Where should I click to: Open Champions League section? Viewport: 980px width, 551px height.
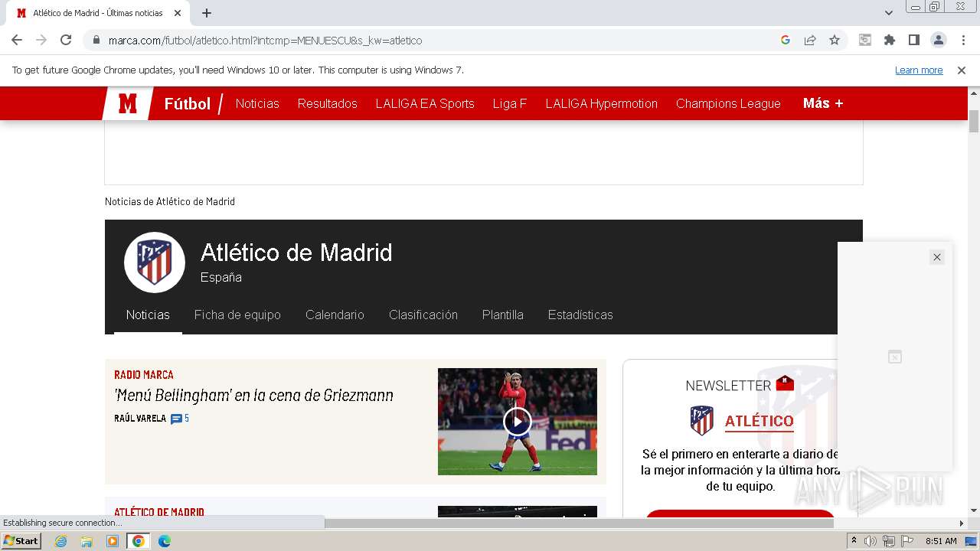[x=728, y=103]
